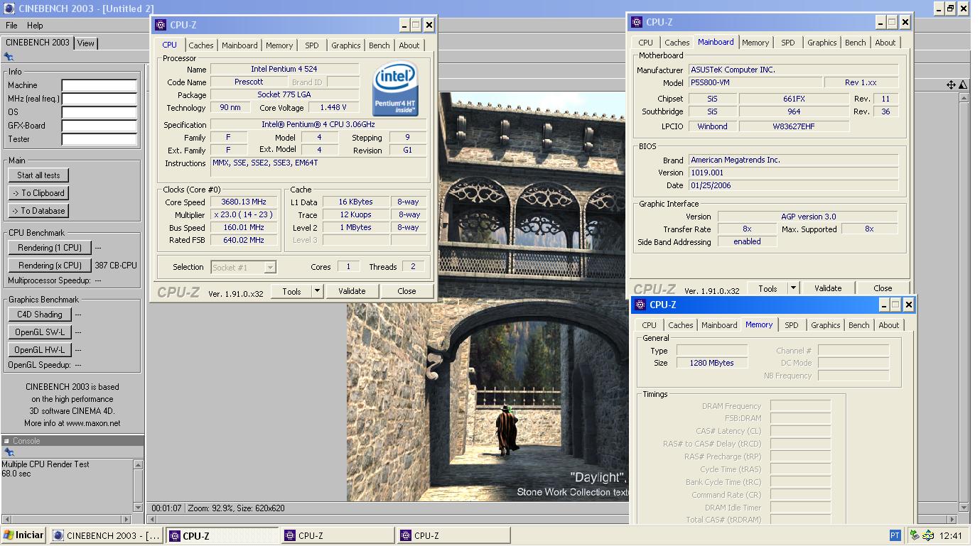Click the first system tray icon
The image size is (980, 546).
[x=915, y=535]
